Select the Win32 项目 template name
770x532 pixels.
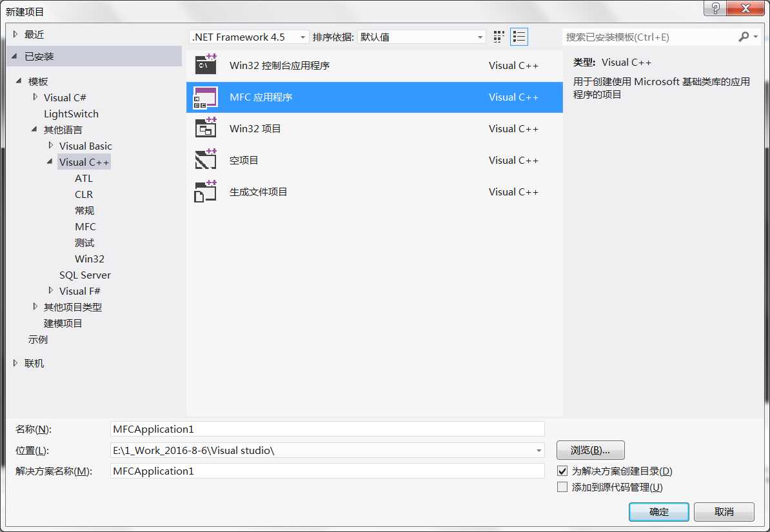pyautogui.click(x=255, y=128)
